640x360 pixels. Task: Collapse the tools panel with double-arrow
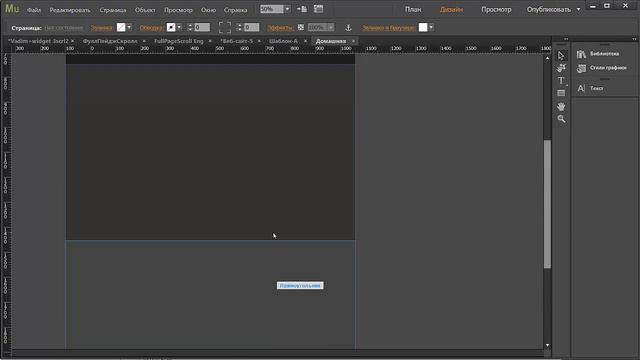click(566, 39)
